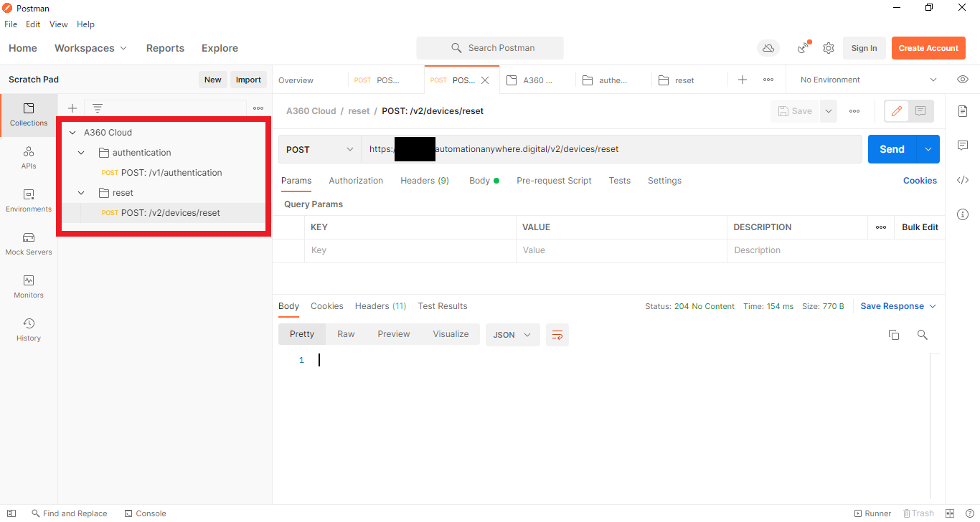
Task: Switch to the request Headers (9) tab
Action: [x=425, y=181]
